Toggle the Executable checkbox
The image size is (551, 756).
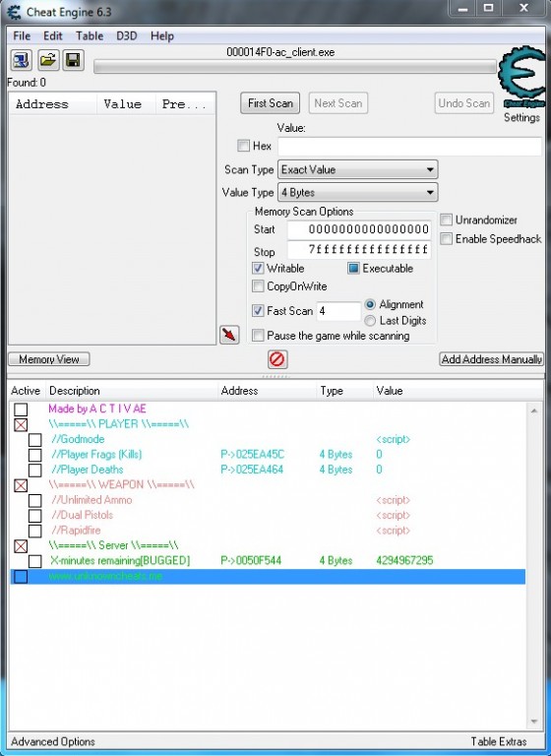click(353, 269)
